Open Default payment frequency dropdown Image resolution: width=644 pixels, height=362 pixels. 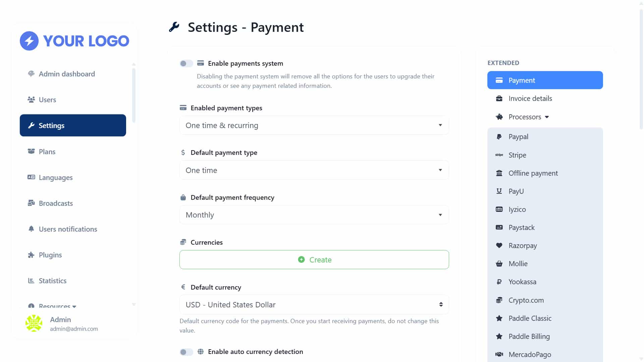(x=314, y=215)
